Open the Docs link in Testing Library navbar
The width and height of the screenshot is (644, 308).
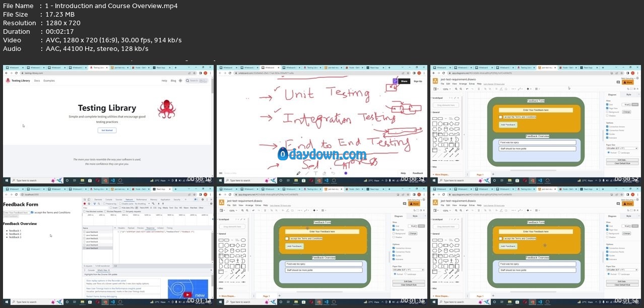coord(37,81)
